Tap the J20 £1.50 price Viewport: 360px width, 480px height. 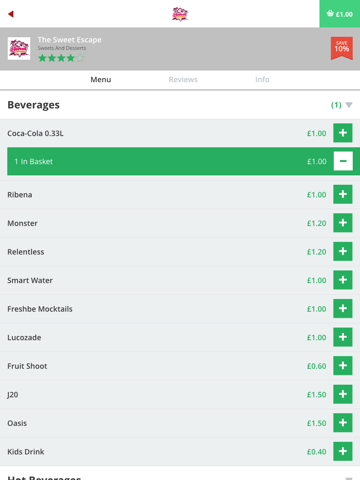pos(317,395)
